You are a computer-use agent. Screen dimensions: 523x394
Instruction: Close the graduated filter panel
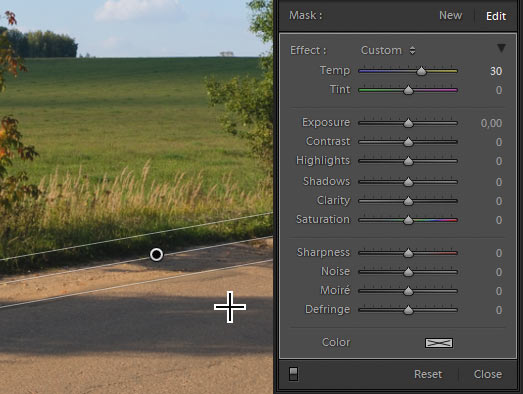[x=488, y=374]
